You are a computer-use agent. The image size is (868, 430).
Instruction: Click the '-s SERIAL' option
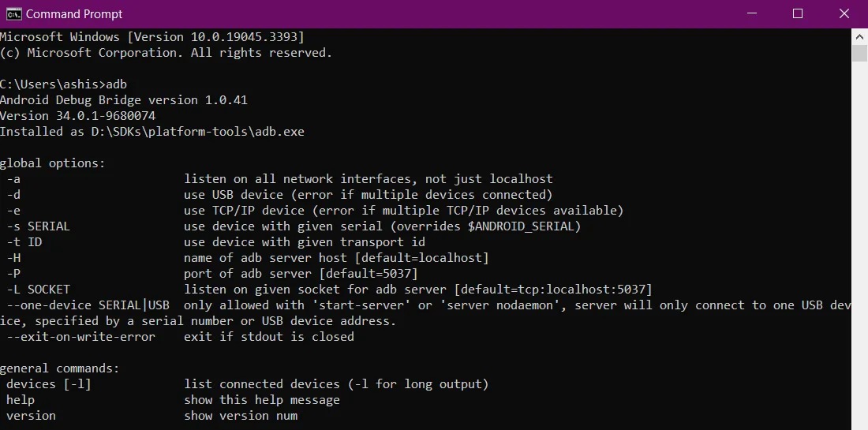click(x=38, y=226)
